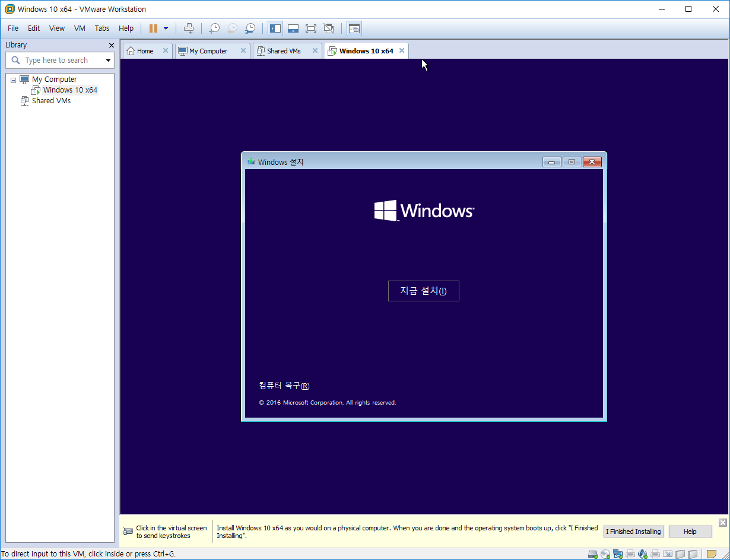Click the CD/DVD drive status icon
The width and height of the screenshot is (730, 560).
pos(605,554)
